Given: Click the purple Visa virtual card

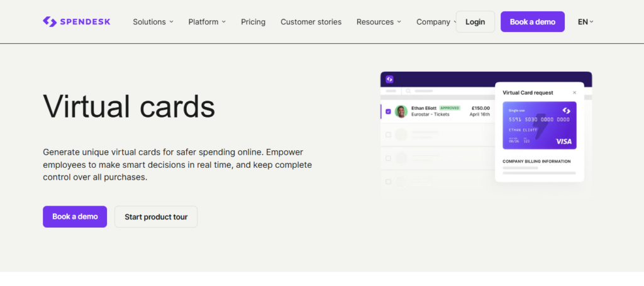Looking at the screenshot, I should click(x=539, y=125).
